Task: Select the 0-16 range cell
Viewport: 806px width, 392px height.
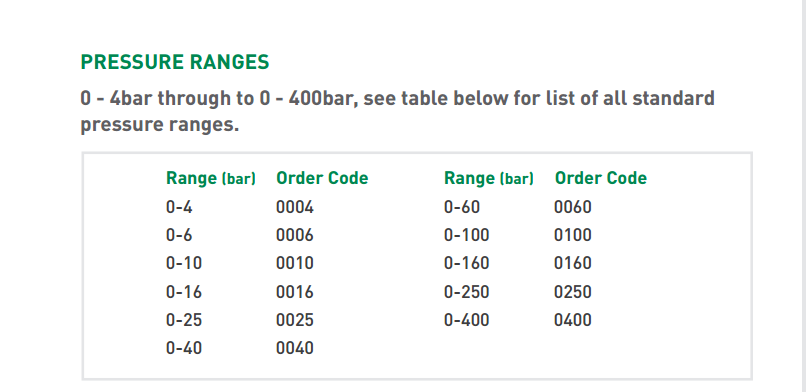Action: pos(184,292)
